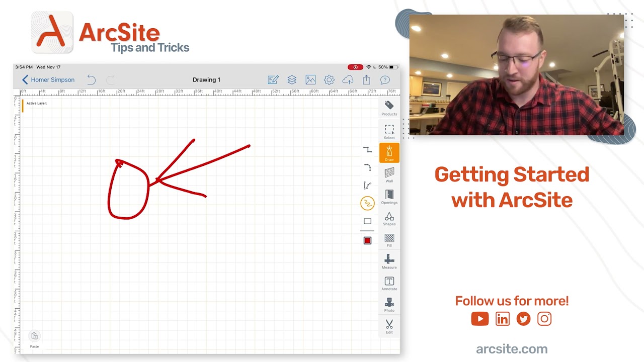The width and height of the screenshot is (644, 362).
Task: Open the layers stack icon
Action: (292, 80)
